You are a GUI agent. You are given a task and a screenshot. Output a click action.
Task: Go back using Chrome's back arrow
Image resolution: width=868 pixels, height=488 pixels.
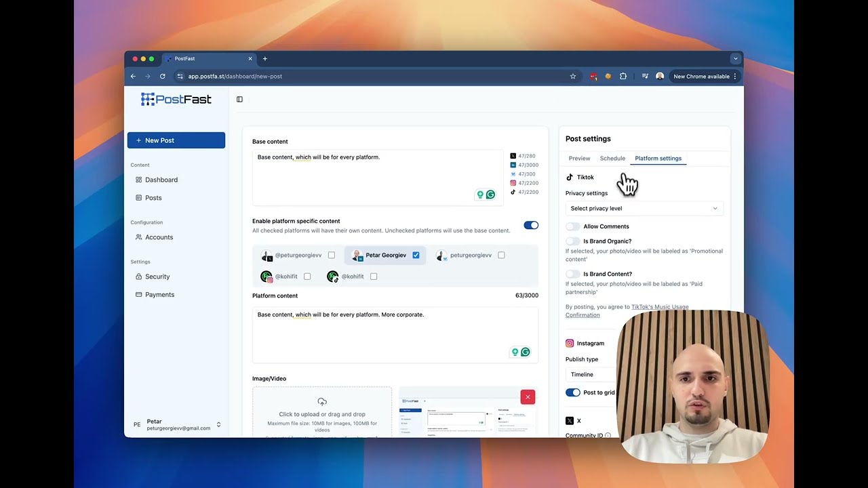pos(134,77)
